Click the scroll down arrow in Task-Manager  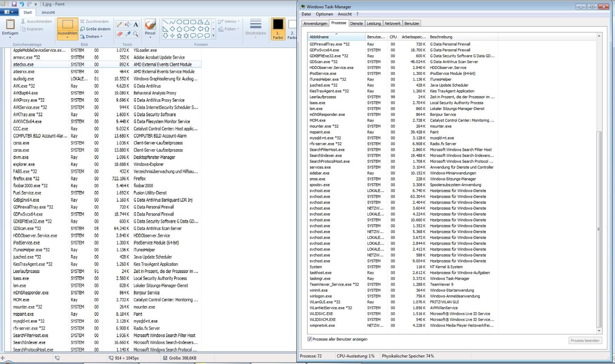point(599,331)
